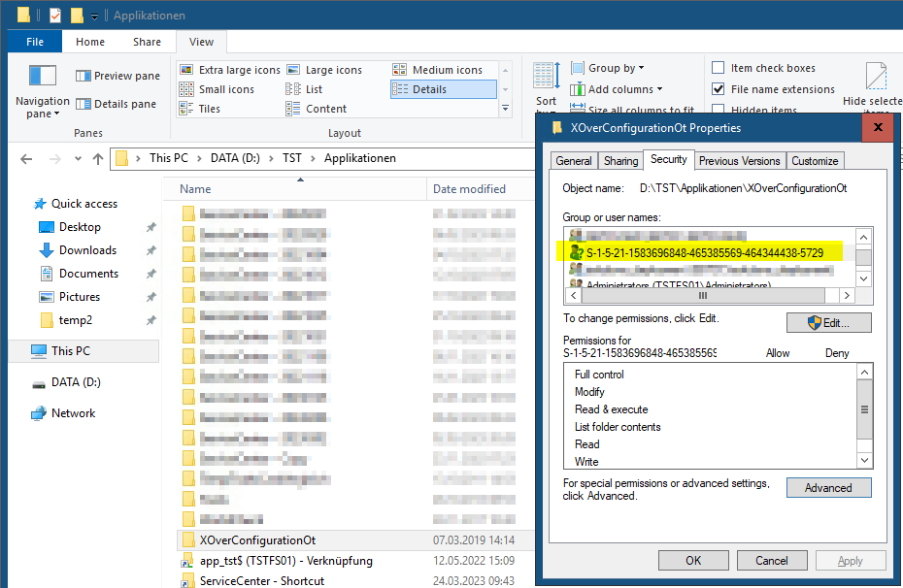Switch layout to Medium icons

coord(438,70)
